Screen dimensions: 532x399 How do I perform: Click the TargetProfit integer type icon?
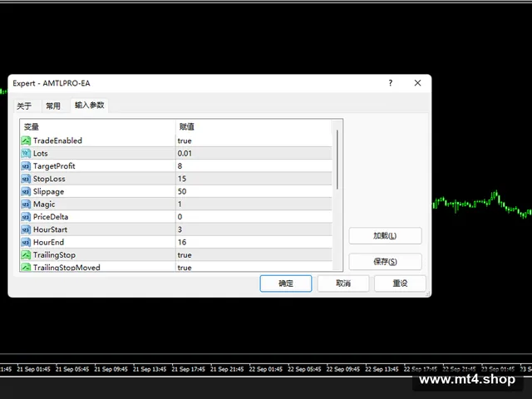[x=26, y=166]
